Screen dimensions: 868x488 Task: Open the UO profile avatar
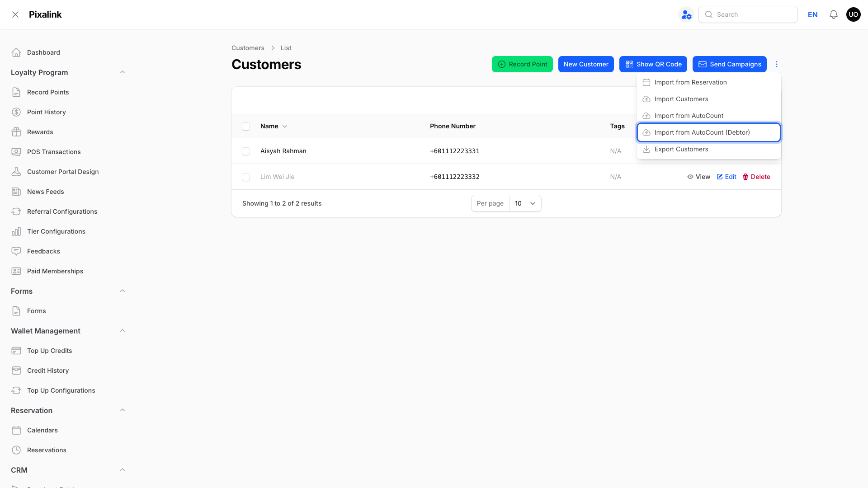click(x=854, y=14)
